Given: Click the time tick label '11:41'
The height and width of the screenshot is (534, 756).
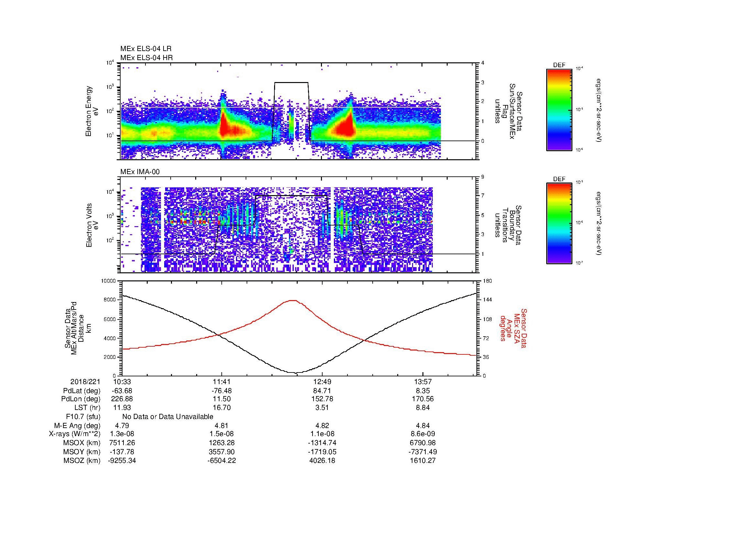Looking at the screenshot, I should pos(222,382).
